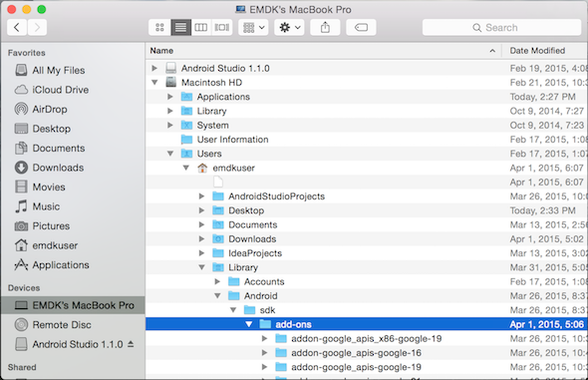The height and width of the screenshot is (380, 588).
Task: Switch to column view mode
Action: [x=201, y=27]
